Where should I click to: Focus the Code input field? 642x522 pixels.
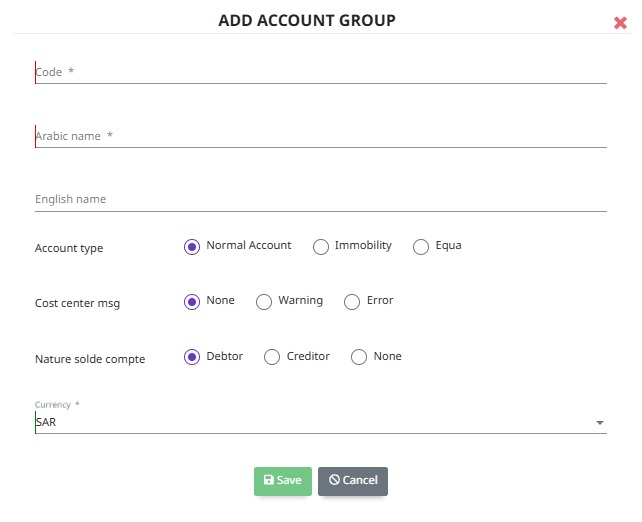[x=321, y=72]
